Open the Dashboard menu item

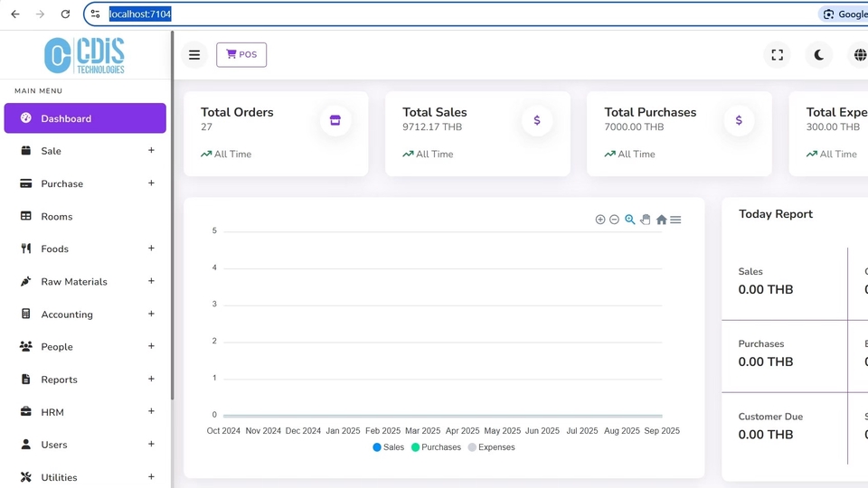click(85, 118)
